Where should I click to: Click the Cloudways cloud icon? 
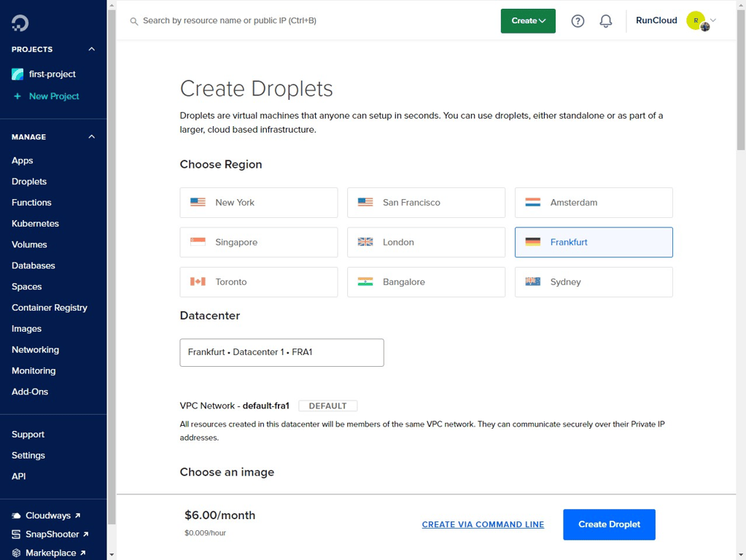click(16, 516)
